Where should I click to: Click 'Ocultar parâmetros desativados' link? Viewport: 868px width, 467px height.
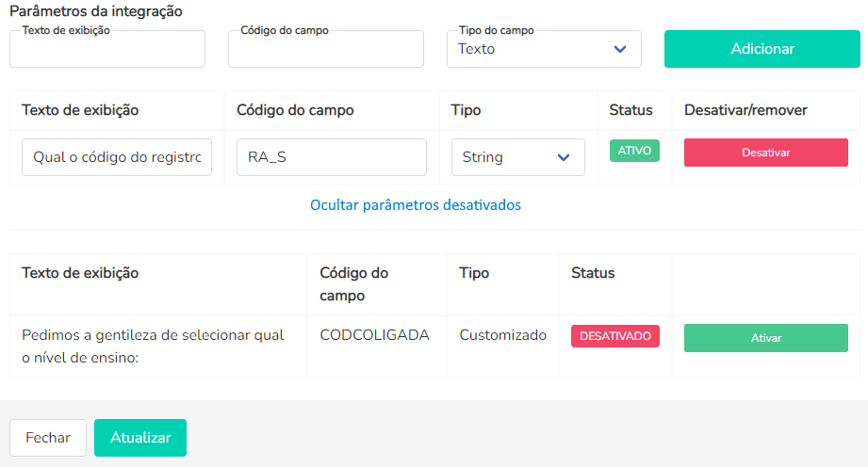[x=416, y=204]
